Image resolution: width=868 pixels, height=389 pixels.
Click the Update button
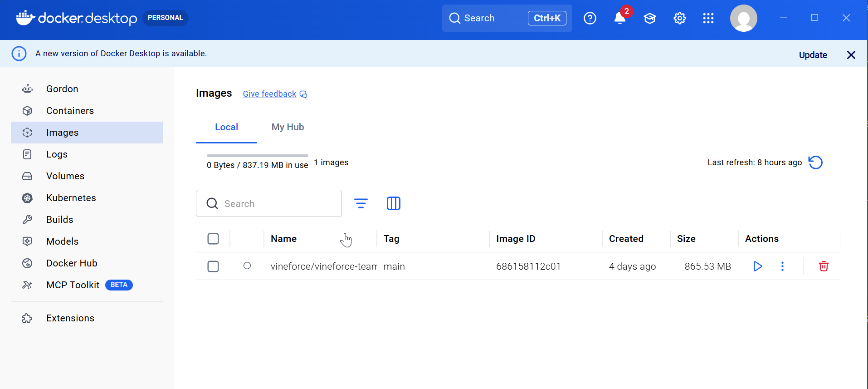click(x=813, y=55)
